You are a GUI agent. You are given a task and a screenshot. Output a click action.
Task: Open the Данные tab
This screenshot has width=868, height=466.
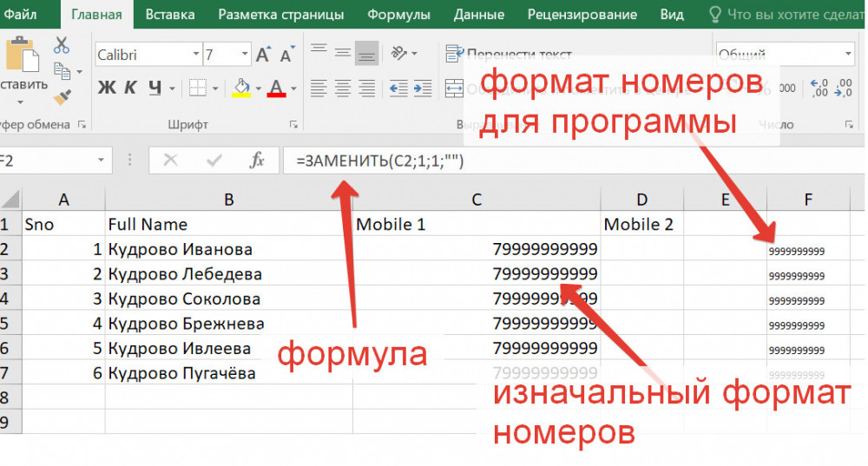point(479,15)
